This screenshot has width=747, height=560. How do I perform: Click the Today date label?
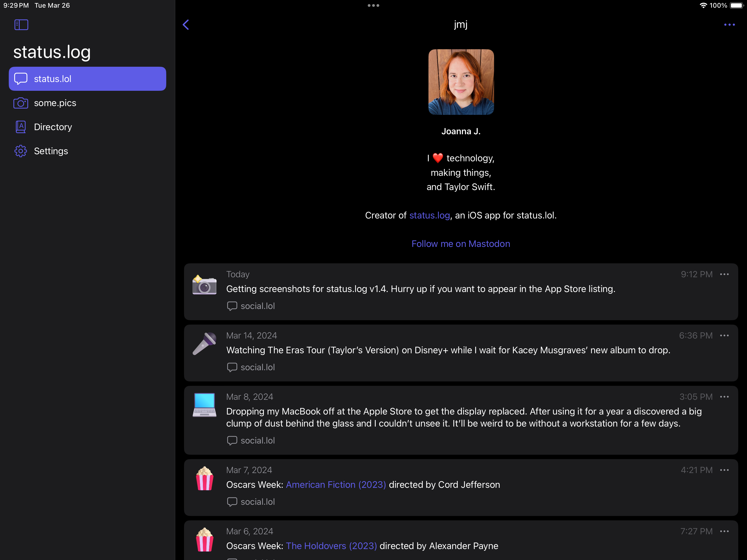click(x=238, y=274)
